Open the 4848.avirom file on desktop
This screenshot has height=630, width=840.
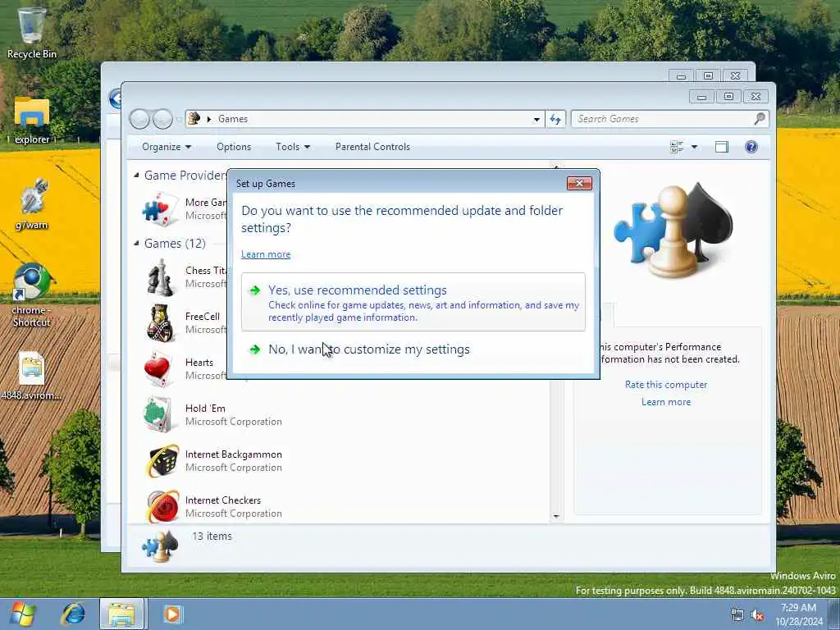pos(32,375)
